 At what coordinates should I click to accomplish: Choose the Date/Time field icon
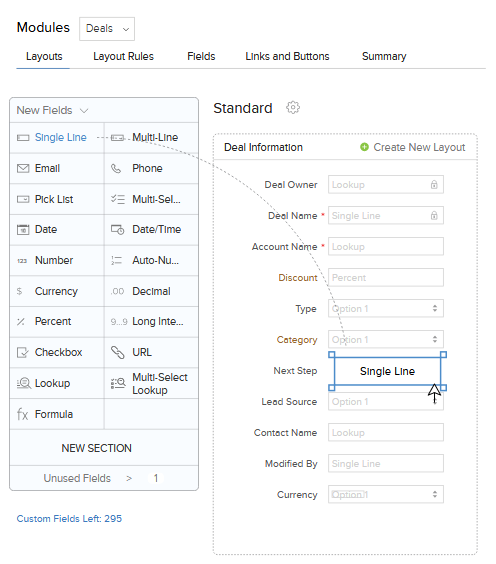point(117,229)
